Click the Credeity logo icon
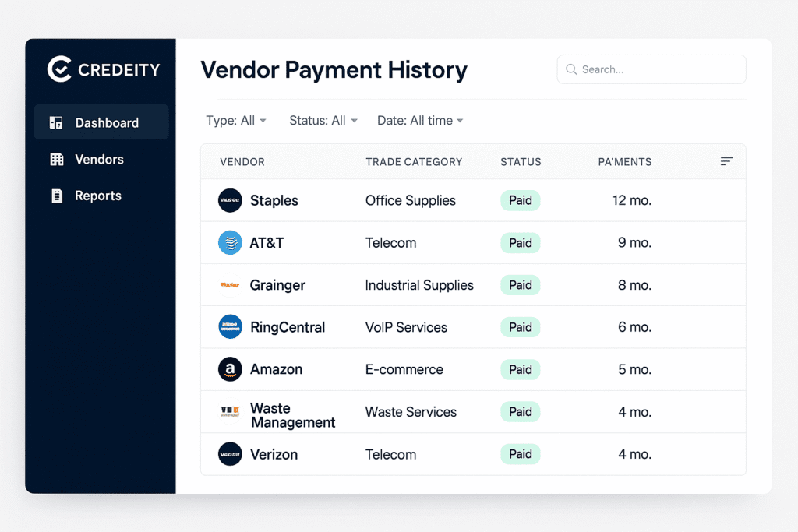 pos(59,69)
